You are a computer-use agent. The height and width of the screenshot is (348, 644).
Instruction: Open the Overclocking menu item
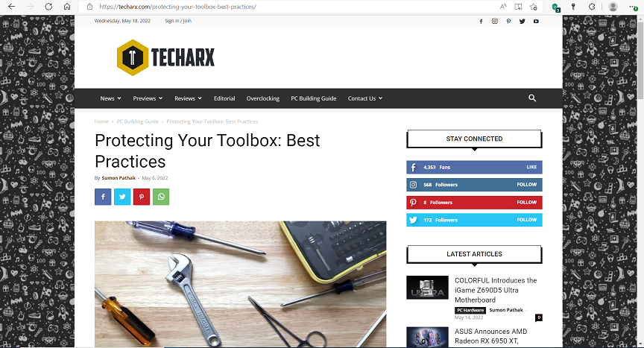[x=263, y=98]
